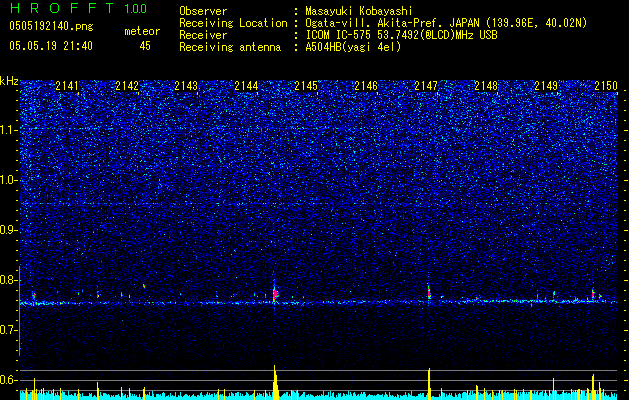Screen dimensions: 629x400
Task: Click antenna value A504HB(yagi 4el)
Action: click(x=353, y=47)
